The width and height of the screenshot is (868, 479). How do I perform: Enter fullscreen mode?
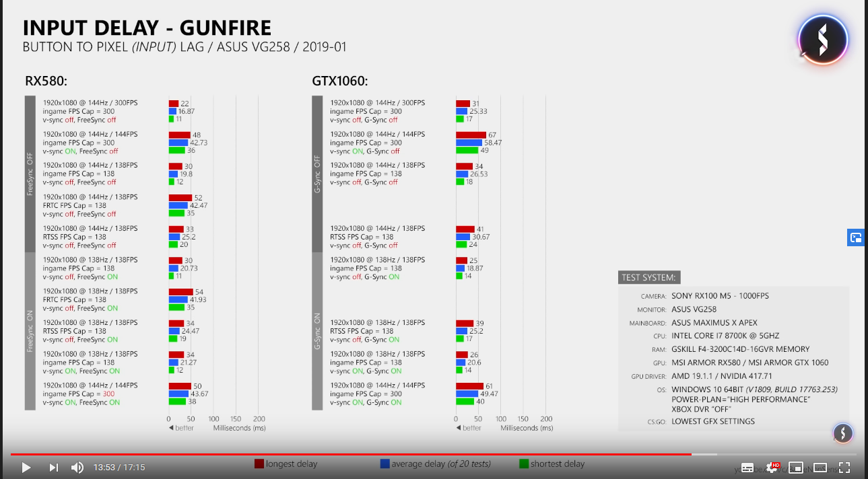[x=844, y=468]
